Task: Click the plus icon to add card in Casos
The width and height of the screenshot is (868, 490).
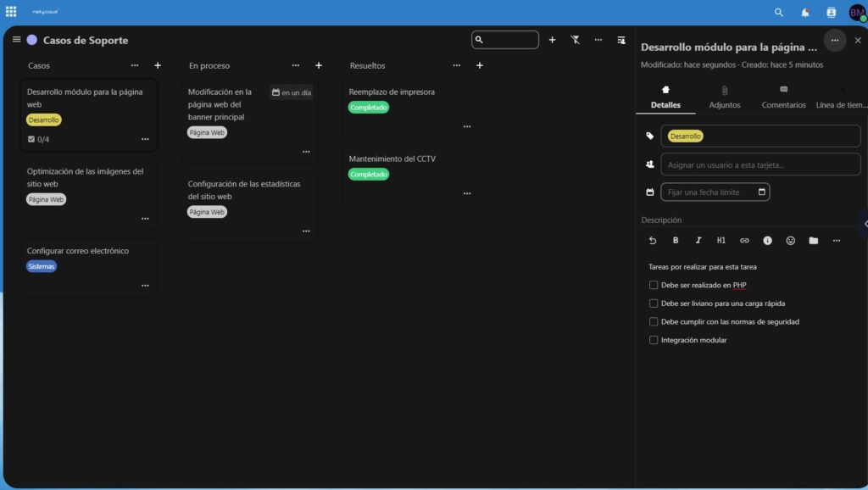Action: pos(158,65)
